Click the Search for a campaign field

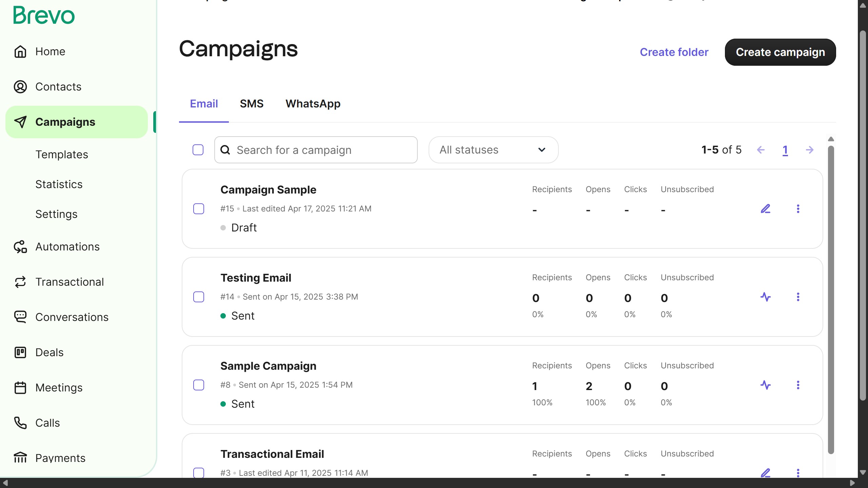(x=316, y=150)
